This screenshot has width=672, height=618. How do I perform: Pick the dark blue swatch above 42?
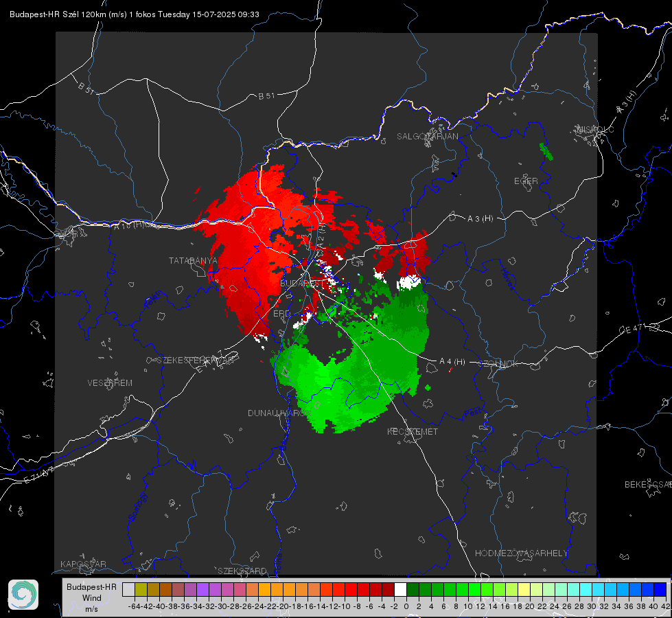point(660,589)
